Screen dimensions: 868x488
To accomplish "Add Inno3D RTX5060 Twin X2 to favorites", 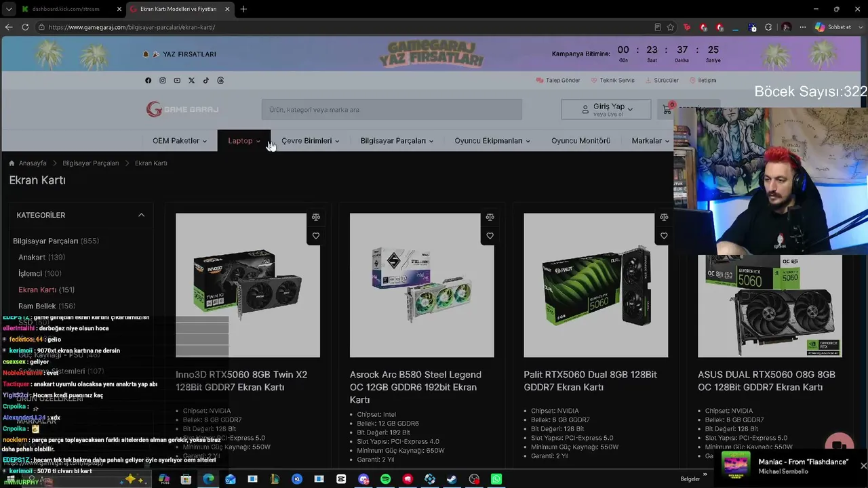I will (316, 236).
